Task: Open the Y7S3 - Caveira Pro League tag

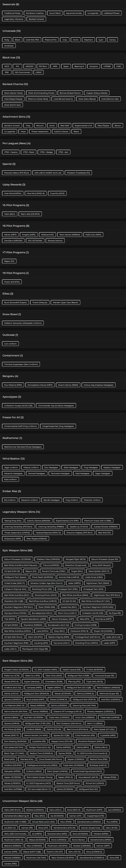Action: coord(11,152)
